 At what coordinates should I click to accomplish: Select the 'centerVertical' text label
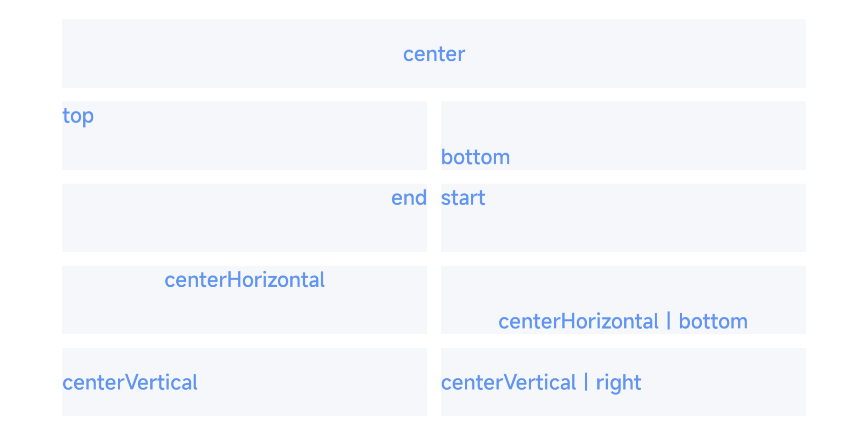pyautogui.click(x=130, y=382)
